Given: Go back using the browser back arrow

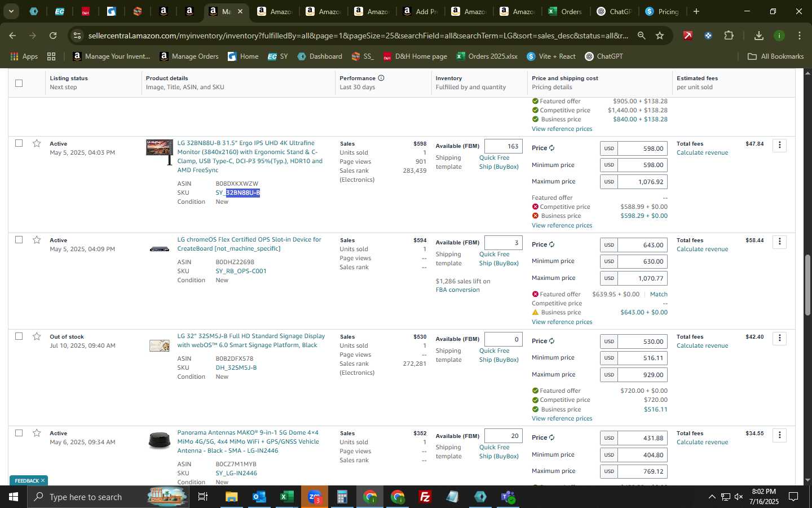Looking at the screenshot, I should tap(12, 36).
